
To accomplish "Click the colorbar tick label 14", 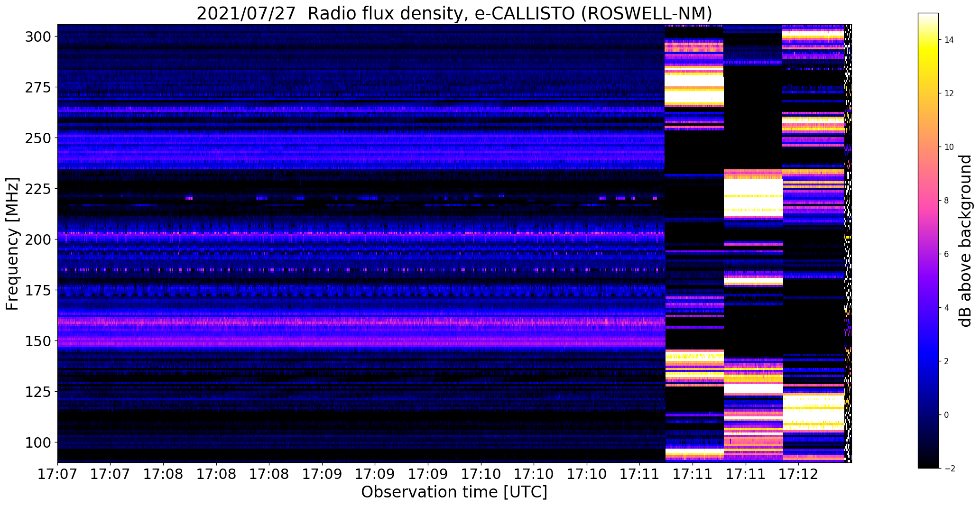I will pos(949,40).
